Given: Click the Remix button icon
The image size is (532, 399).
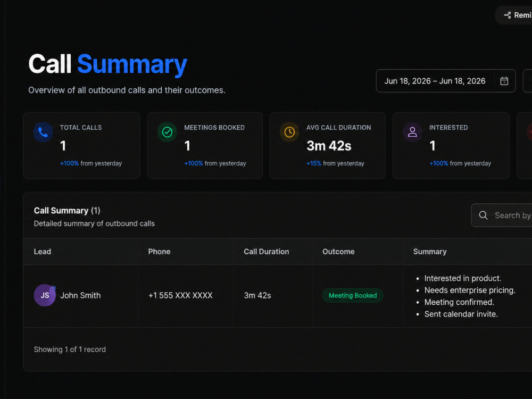Looking at the screenshot, I should tap(507, 15).
